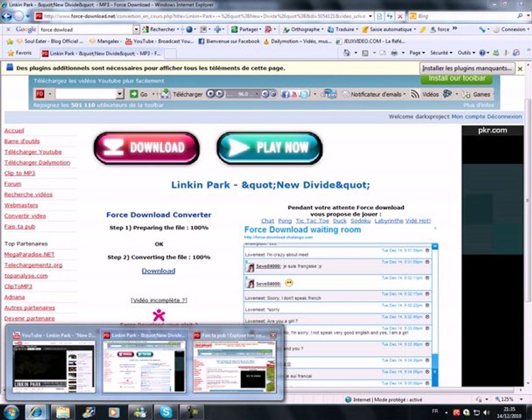Click the MegaParadise.NET partner link
The width and height of the screenshot is (532, 420).
coord(30,254)
